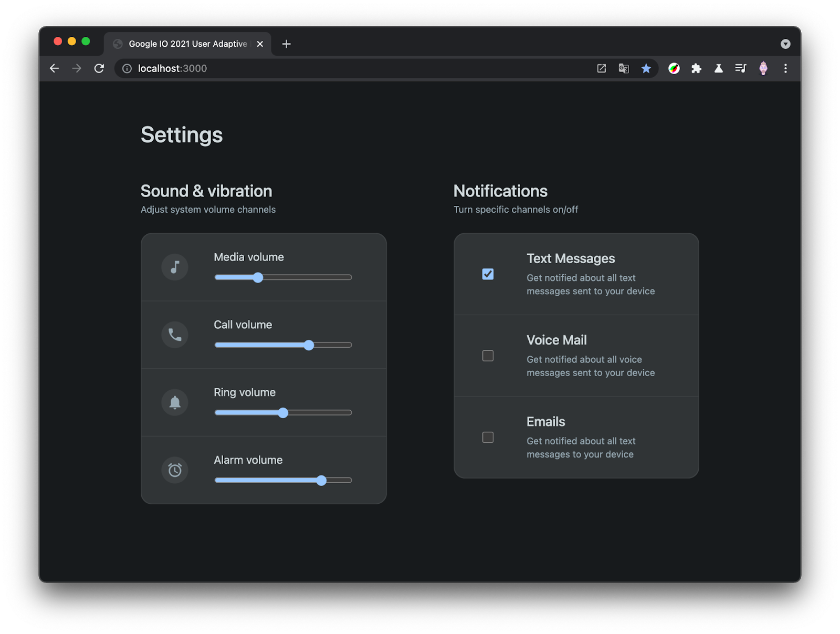Image resolution: width=840 pixels, height=634 pixels.
Task: Go back to the previous page
Action: click(x=54, y=69)
